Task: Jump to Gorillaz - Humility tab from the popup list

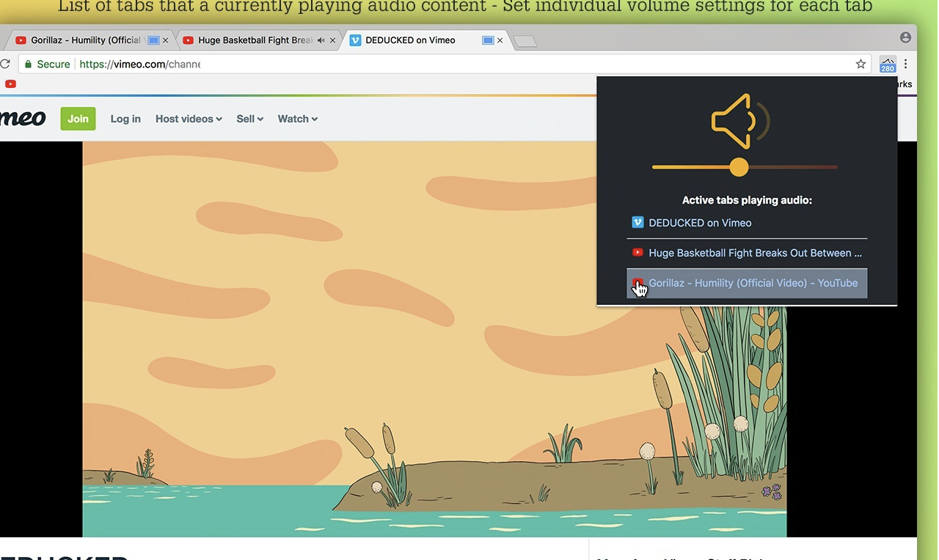Action: (747, 283)
